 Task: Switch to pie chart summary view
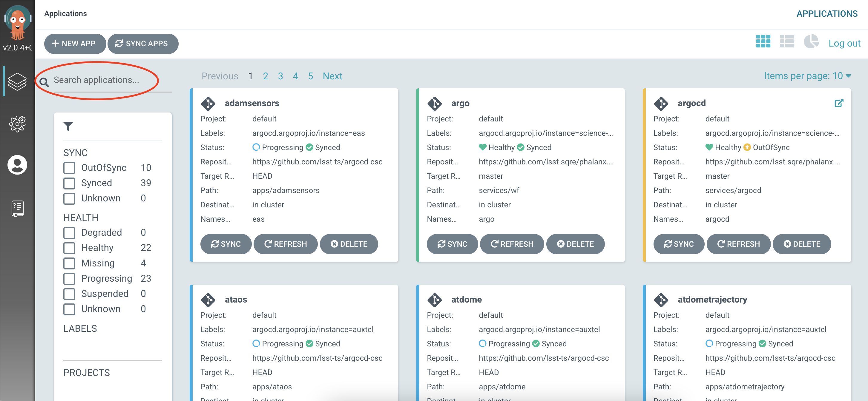pos(811,42)
